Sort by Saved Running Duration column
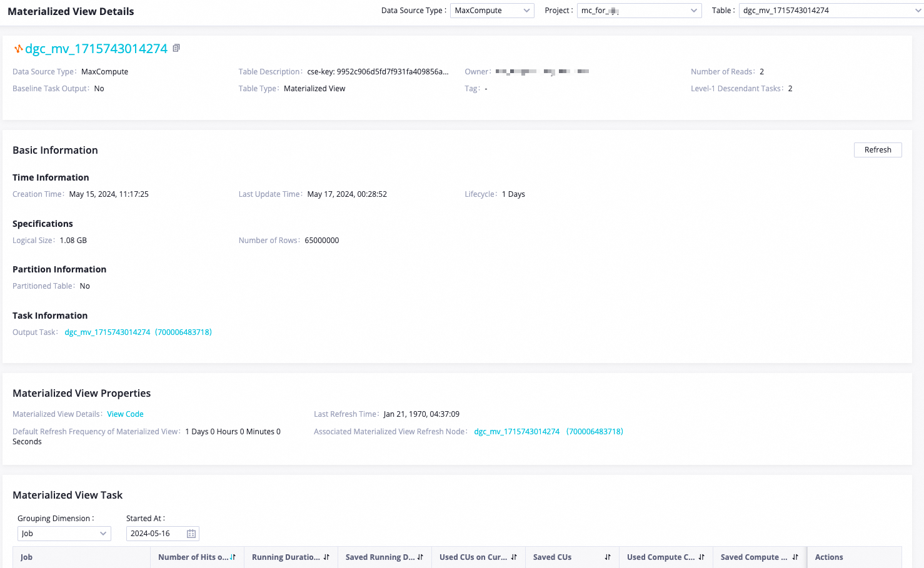This screenshot has height=568, width=924. tap(420, 557)
